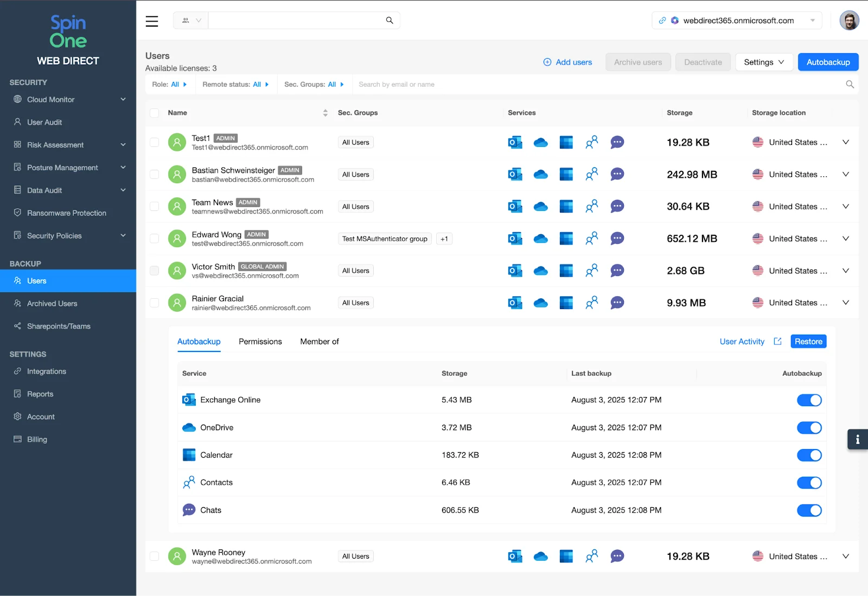
Task: Open User Activity link
Action: 742,341
